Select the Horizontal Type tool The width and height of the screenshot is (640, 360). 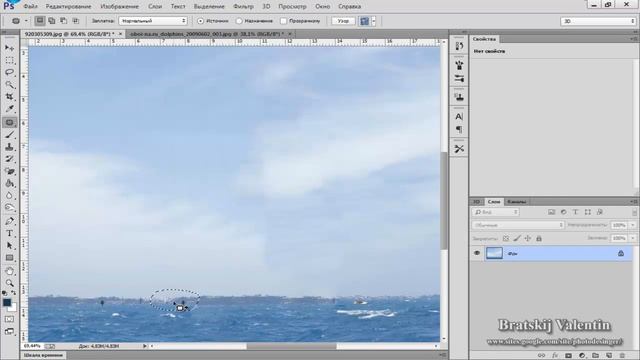[9, 233]
